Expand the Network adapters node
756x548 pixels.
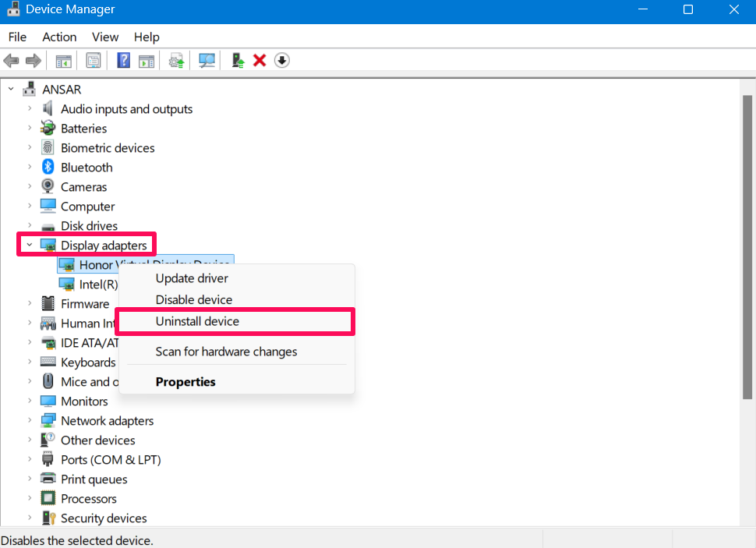click(x=30, y=420)
